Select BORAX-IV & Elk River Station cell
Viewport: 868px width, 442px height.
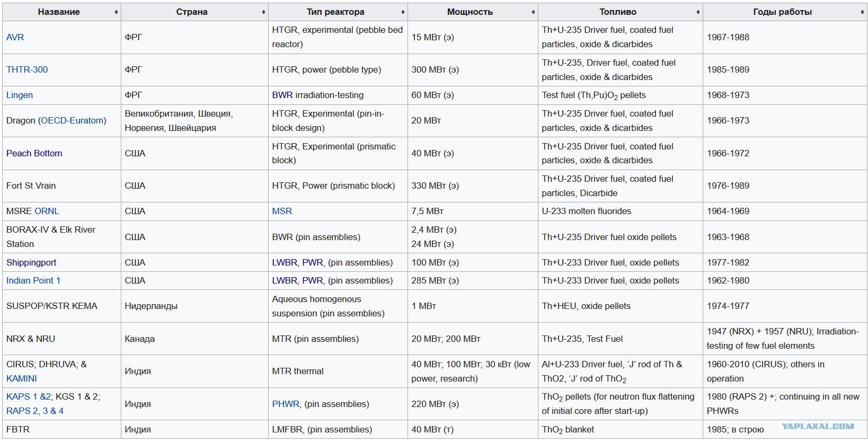coord(61,237)
